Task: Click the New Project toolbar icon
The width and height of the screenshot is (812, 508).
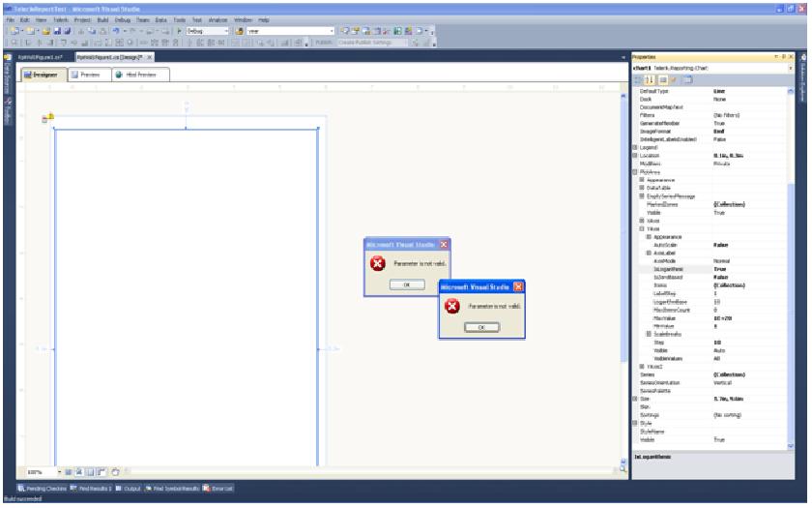Action: (14, 31)
